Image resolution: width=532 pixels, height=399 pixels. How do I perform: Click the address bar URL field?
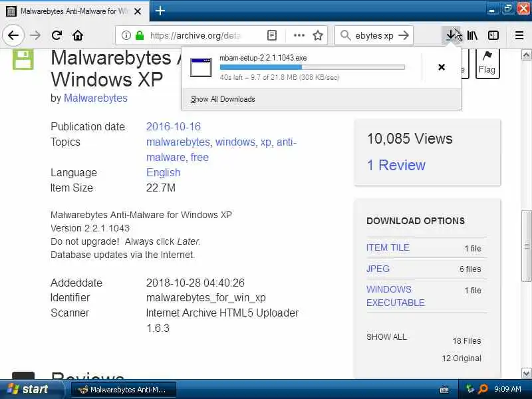(x=195, y=35)
